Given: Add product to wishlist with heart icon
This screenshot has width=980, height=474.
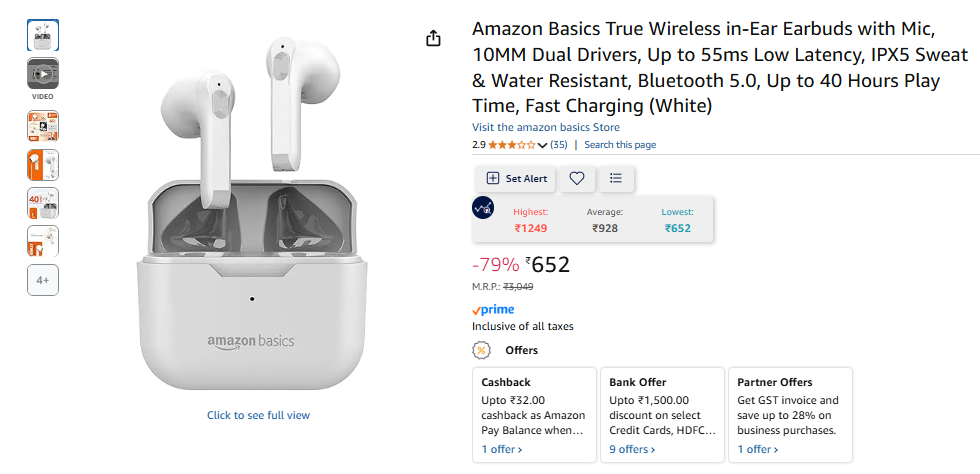Looking at the screenshot, I should tap(577, 178).
